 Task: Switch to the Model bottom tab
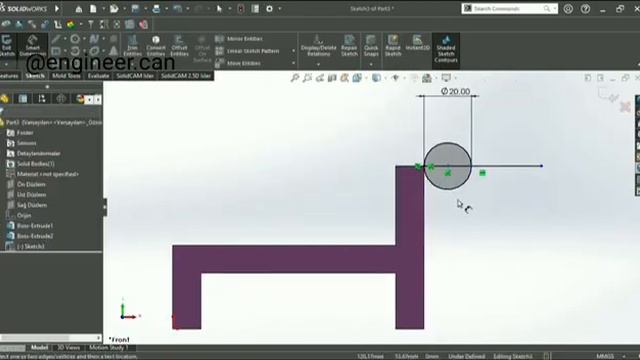[x=39, y=347]
